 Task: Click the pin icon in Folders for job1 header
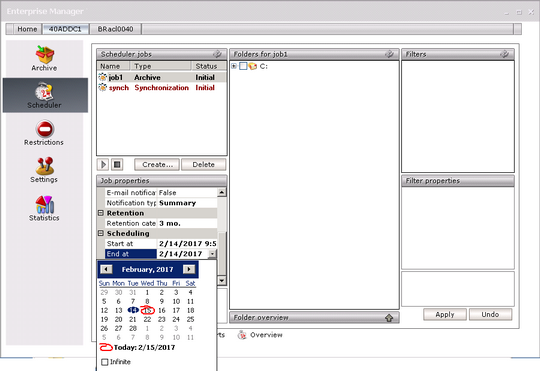point(389,54)
